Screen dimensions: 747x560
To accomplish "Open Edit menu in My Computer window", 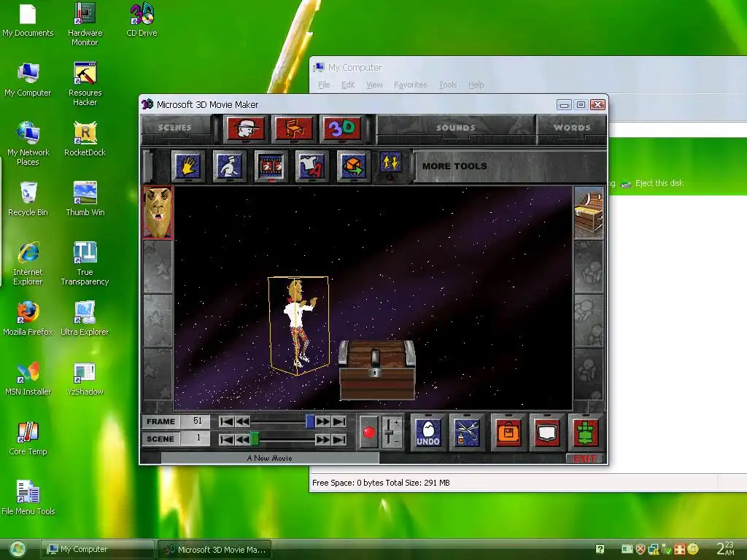I will [x=348, y=85].
